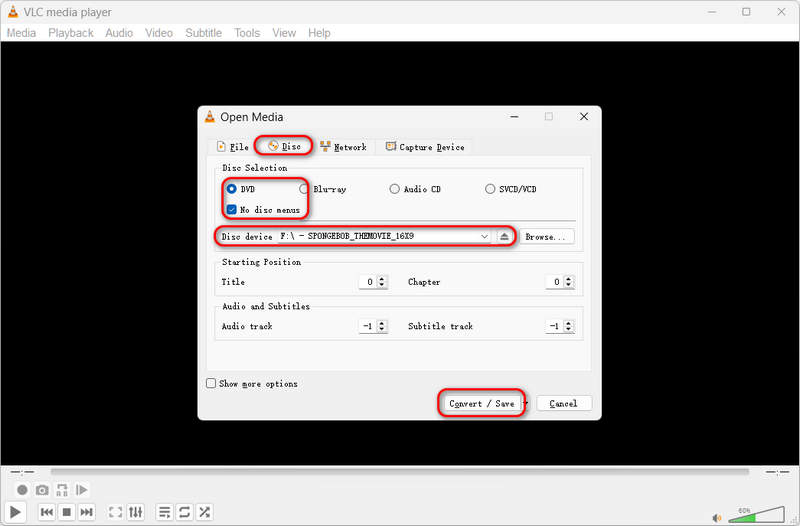Viewport: 800px width, 526px height.
Task: Increase the Audio track value
Action: pyautogui.click(x=382, y=323)
